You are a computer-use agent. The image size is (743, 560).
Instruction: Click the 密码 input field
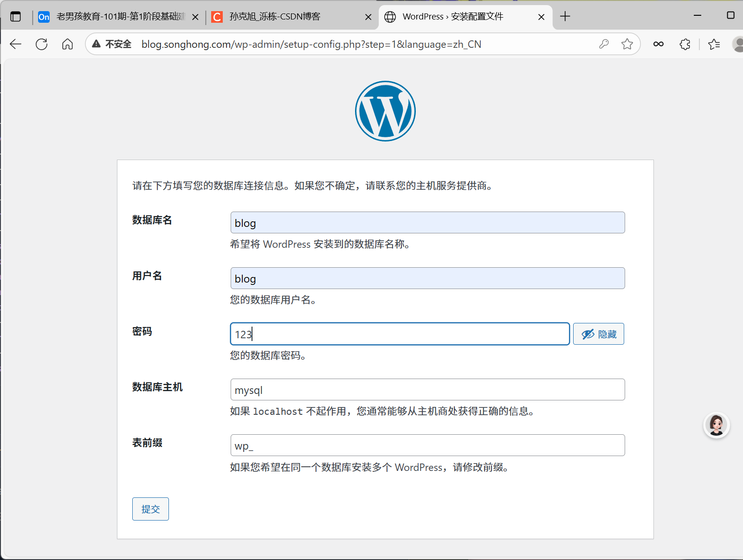(400, 334)
